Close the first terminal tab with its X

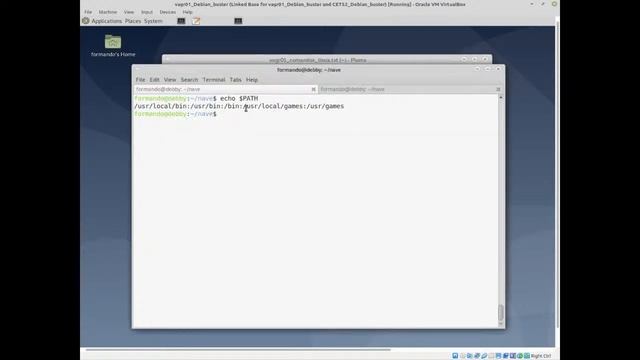(313, 89)
